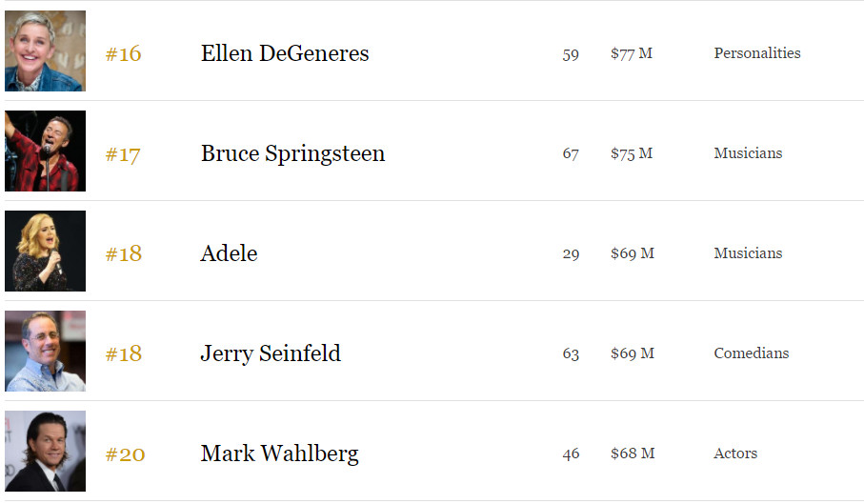Click rank #16 label
The width and height of the screenshot is (864, 504).
[x=124, y=54]
